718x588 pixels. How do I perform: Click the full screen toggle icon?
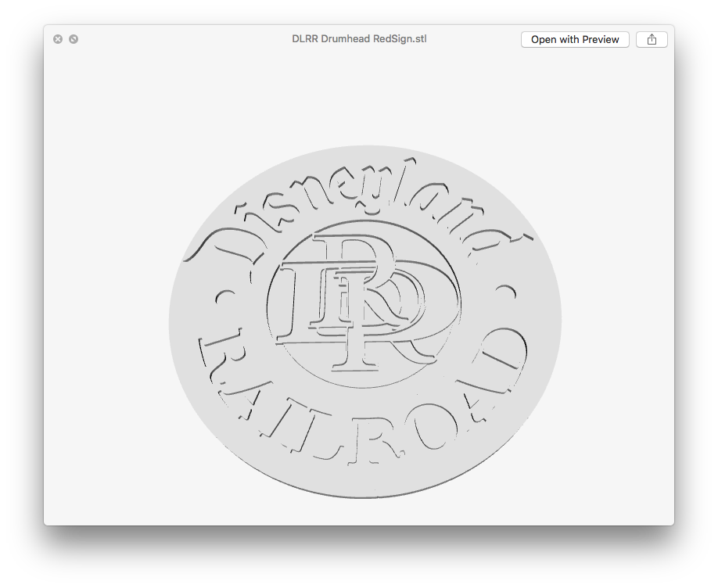point(74,39)
